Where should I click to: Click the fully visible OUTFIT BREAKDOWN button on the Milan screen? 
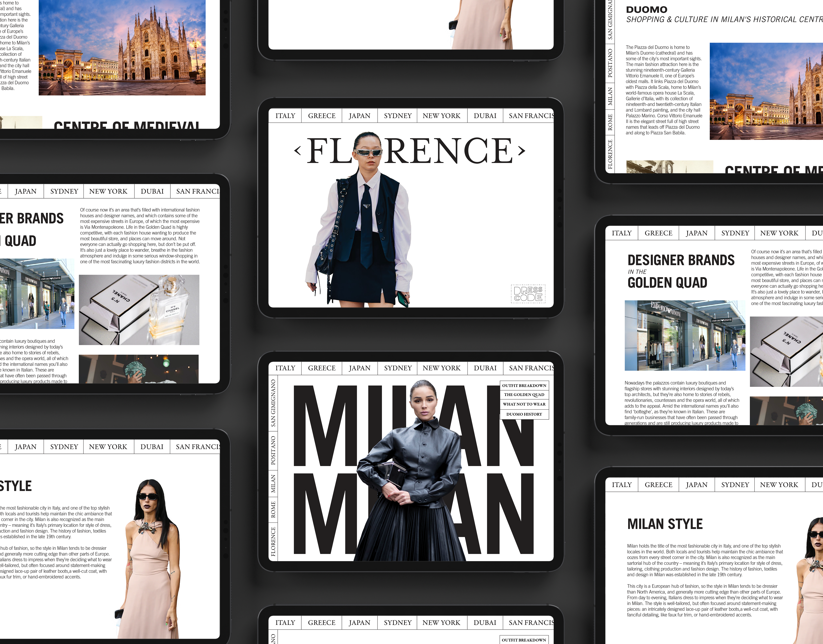coord(524,385)
